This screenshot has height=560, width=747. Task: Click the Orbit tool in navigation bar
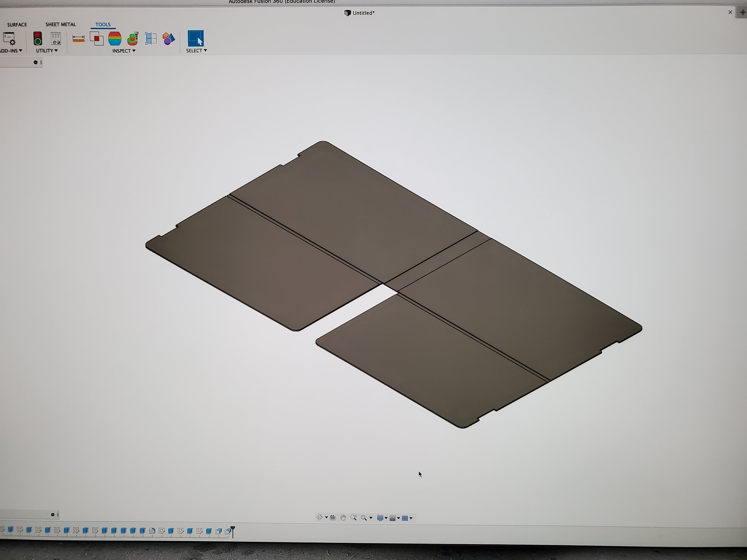click(320, 518)
